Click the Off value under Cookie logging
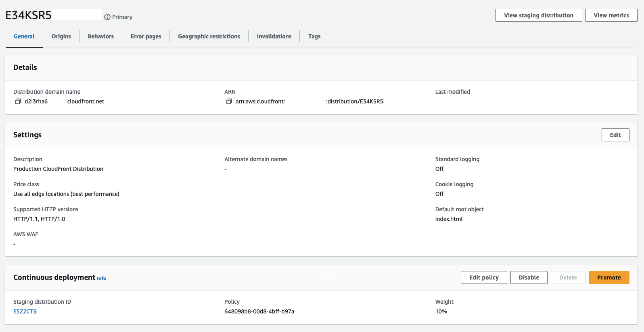 (x=439, y=194)
